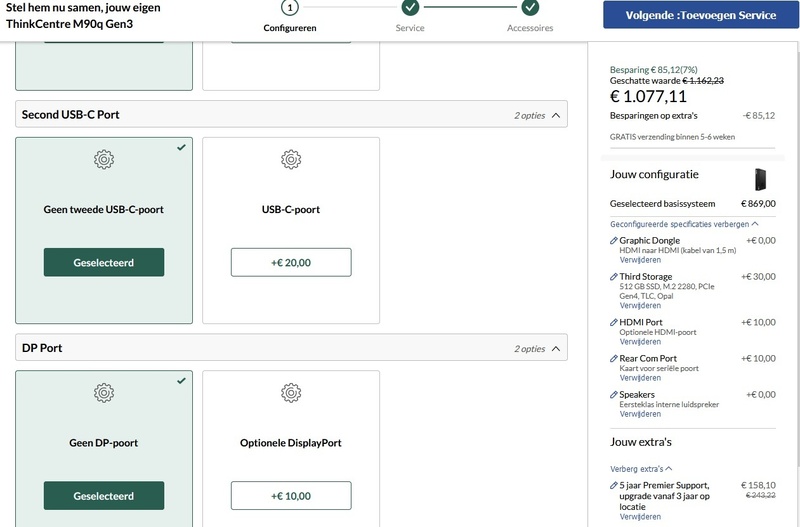This screenshot has width=800, height=527.
Task: Collapse the DP Port section
Action: pos(556,348)
